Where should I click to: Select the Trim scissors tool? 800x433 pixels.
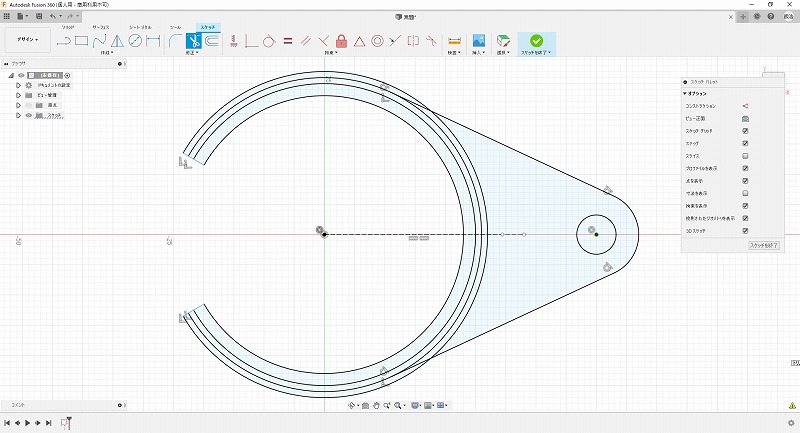(196, 41)
